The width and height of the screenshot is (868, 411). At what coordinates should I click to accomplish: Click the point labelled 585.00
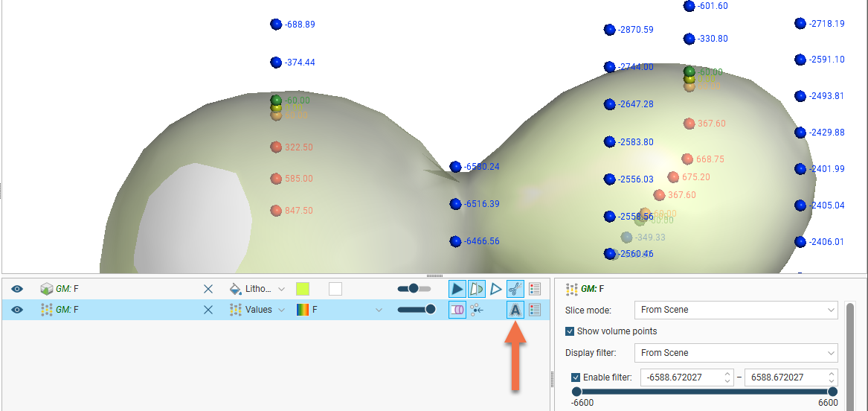(x=276, y=179)
